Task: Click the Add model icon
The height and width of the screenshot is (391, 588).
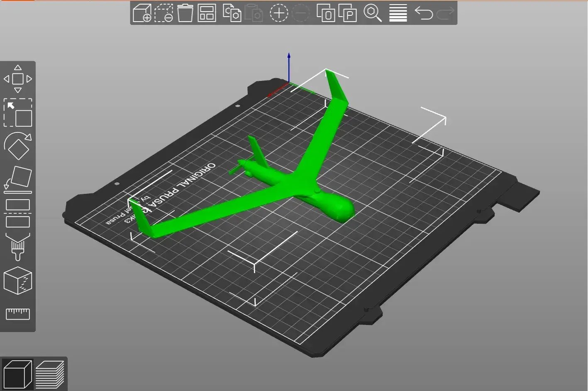Action: (142, 13)
